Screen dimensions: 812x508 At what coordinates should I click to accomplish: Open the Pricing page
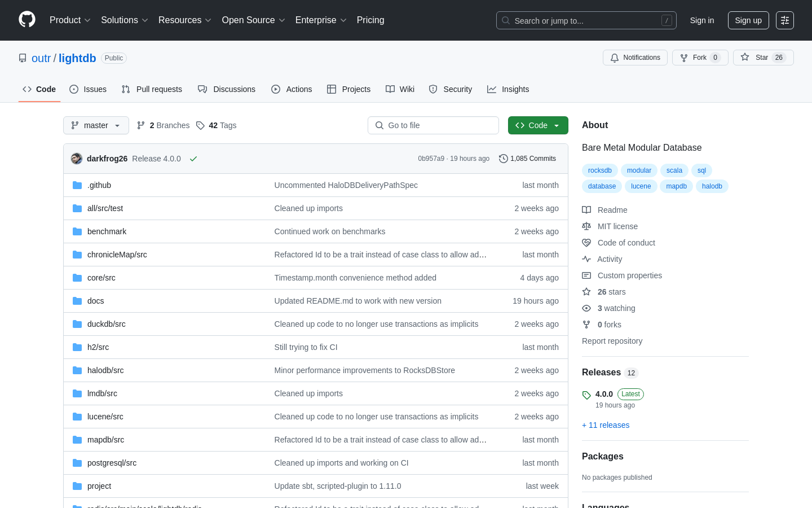370,20
